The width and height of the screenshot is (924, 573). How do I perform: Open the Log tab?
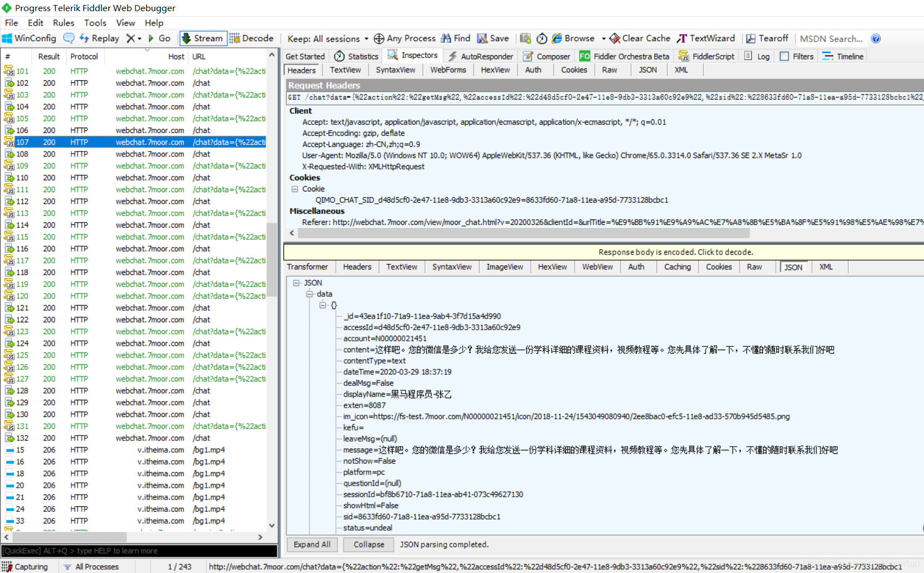click(757, 56)
